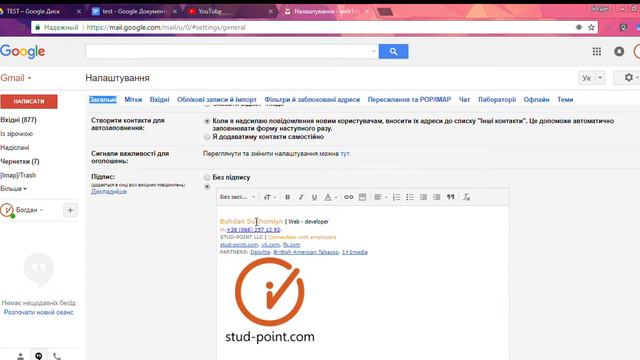Image resolution: width=640 pixels, height=360 pixels.
Task: Open font family dropdown in signature editor
Action: click(x=238, y=197)
